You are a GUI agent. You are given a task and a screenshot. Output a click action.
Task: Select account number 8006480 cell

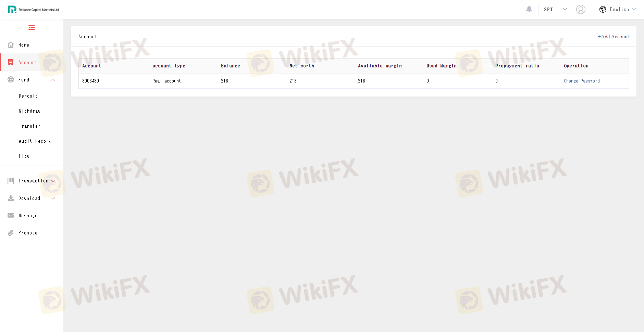pyautogui.click(x=90, y=81)
